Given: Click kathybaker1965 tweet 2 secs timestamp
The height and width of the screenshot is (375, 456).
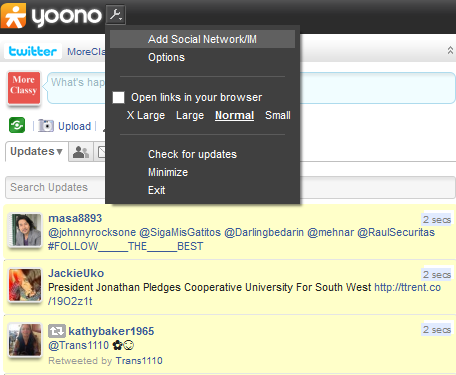Looking at the screenshot, I should click(x=437, y=330).
